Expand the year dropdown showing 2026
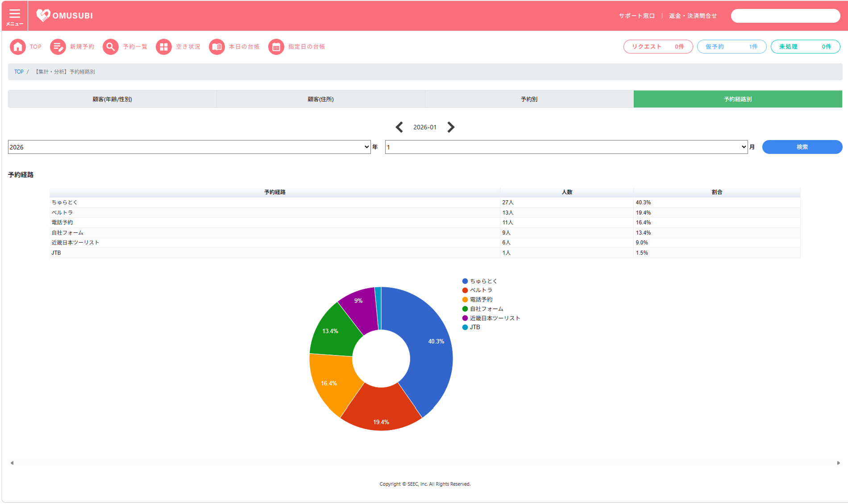 pyautogui.click(x=189, y=147)
